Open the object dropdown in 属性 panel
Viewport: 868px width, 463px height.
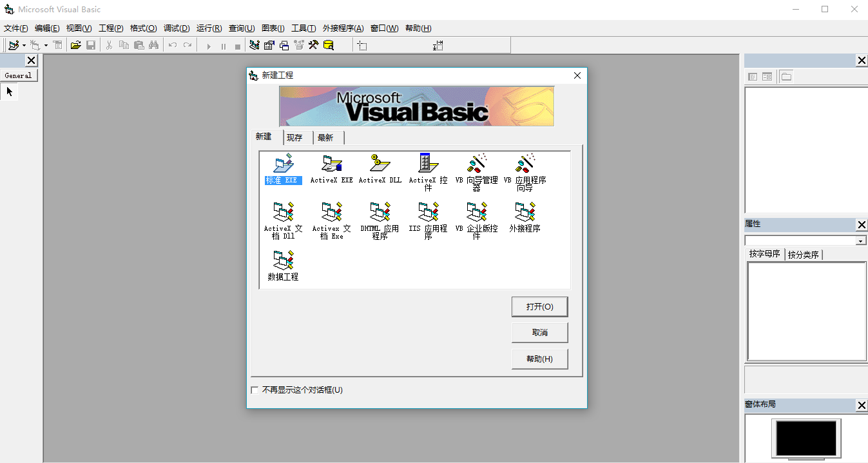(861, 241)
